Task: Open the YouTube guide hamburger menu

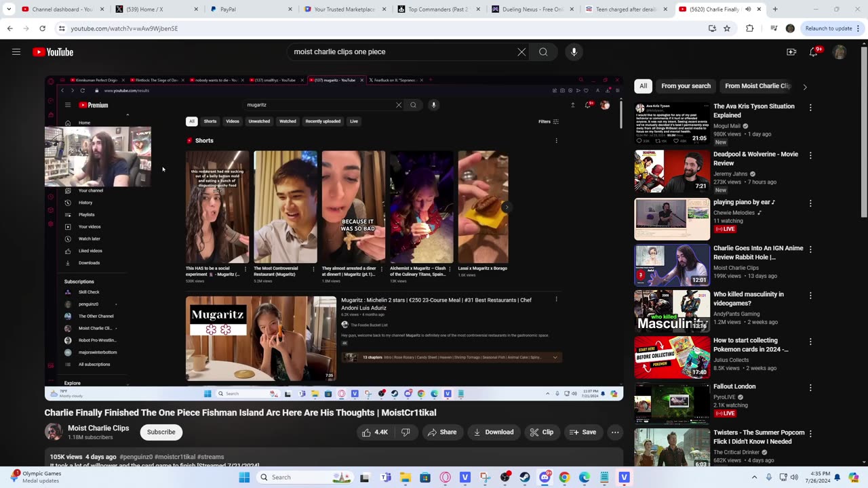Action: [x=16, y=52]
